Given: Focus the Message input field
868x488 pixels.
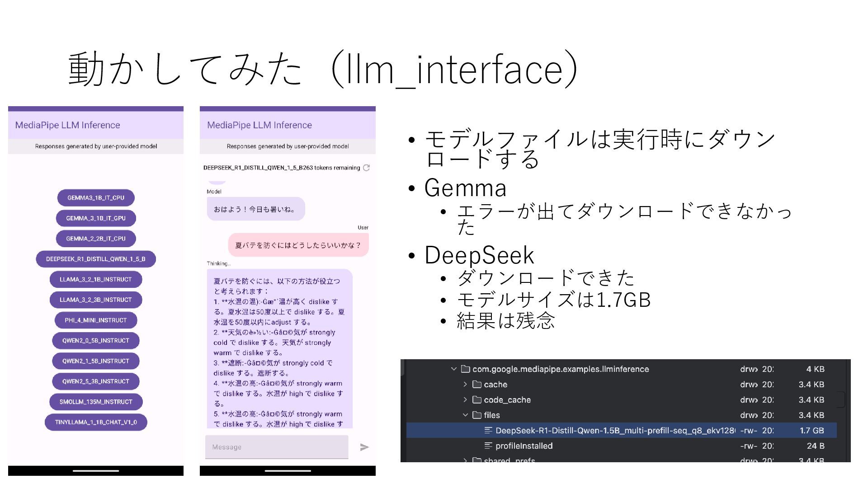Looking at the screenshot, I should click(x=277, y=447).
